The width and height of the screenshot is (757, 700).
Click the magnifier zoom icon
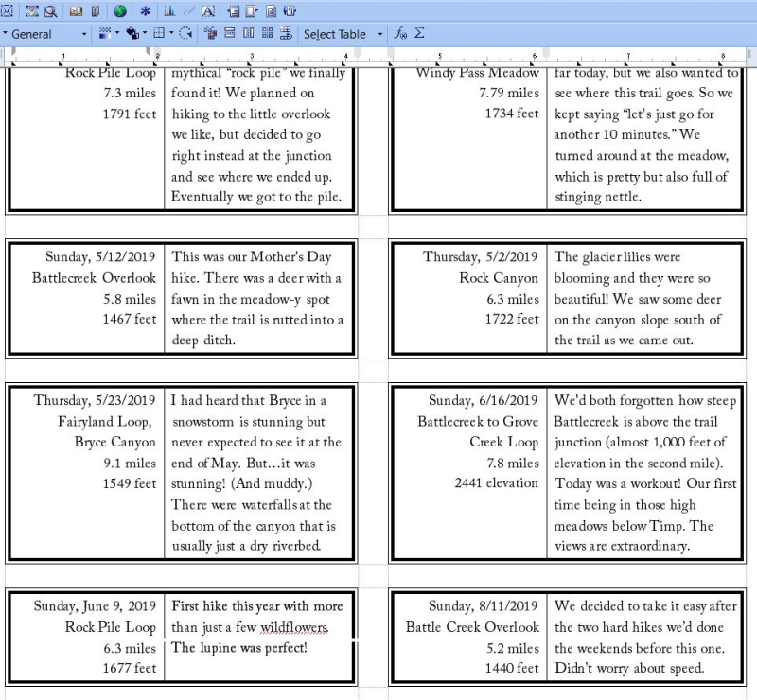(50, 11)
